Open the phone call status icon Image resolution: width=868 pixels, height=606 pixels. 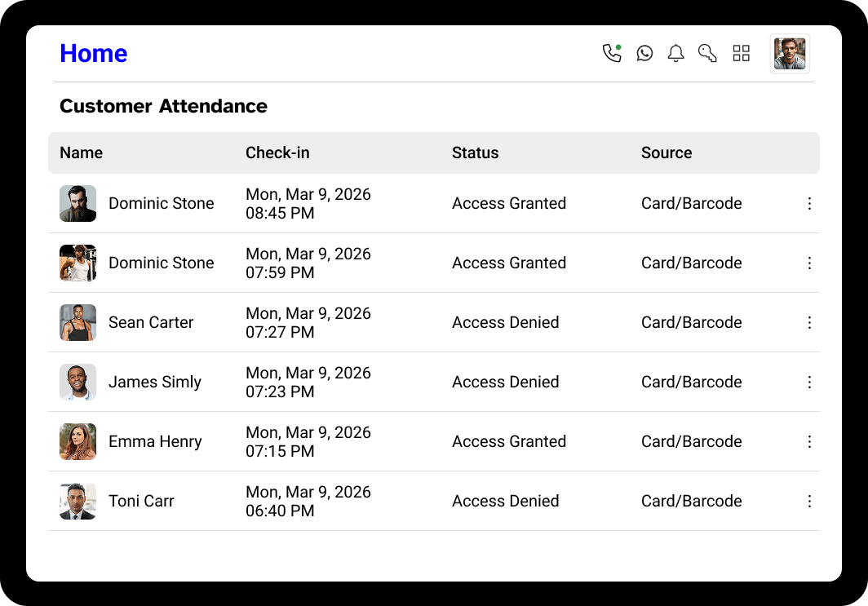[x=612, y=53]
